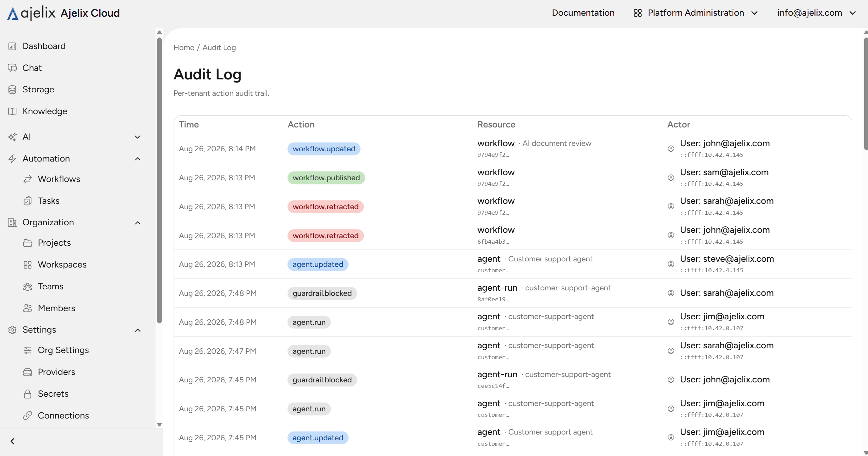This screenshot has height=456, width=868.
Task: Click the Platform Administration grid icon
Action: point(637,13)
